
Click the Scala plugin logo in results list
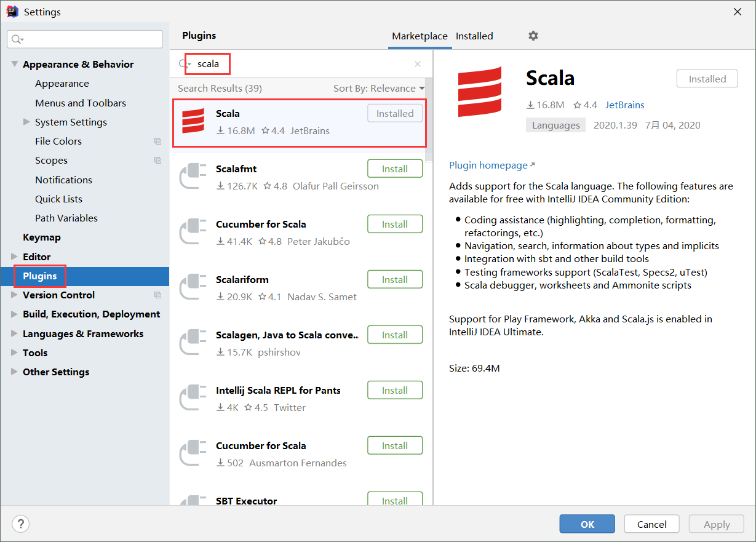tap(193, 121)
